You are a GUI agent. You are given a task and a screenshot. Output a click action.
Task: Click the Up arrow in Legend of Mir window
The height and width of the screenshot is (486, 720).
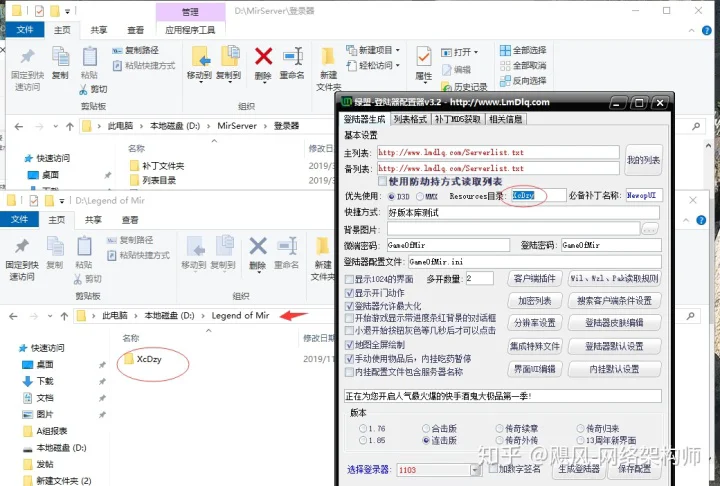coord(62,316)
